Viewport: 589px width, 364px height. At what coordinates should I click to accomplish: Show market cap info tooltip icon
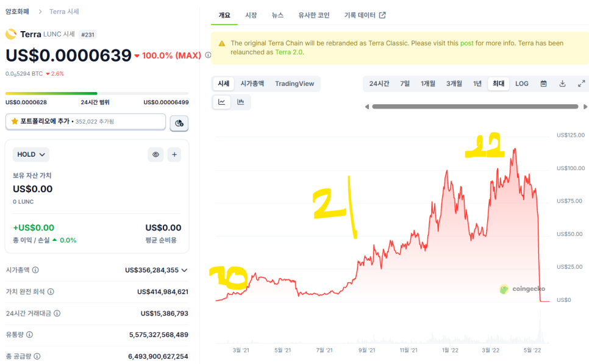[x=35, y=269]
